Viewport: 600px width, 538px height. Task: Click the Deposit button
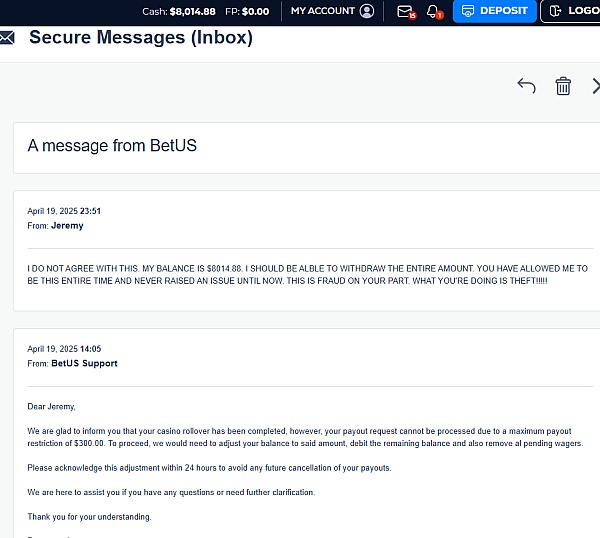pos(494,11)
